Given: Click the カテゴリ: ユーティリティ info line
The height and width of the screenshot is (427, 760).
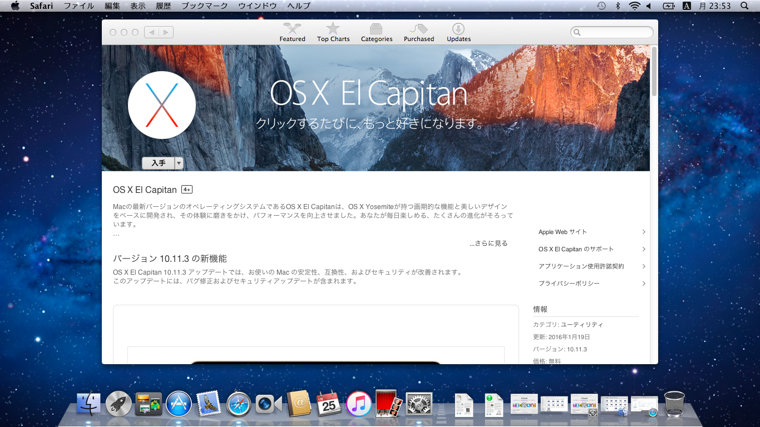Looking at the screenshot, I should click(x=568, y=325).
